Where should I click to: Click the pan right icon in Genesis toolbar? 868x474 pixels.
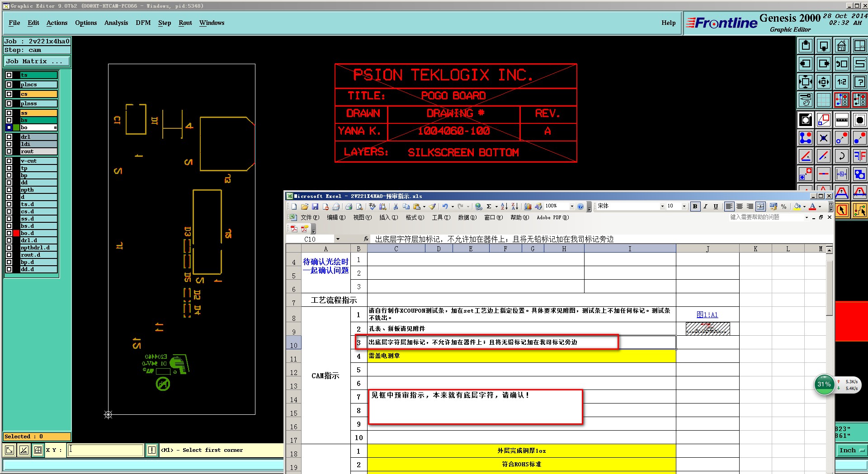coord(824,64)
